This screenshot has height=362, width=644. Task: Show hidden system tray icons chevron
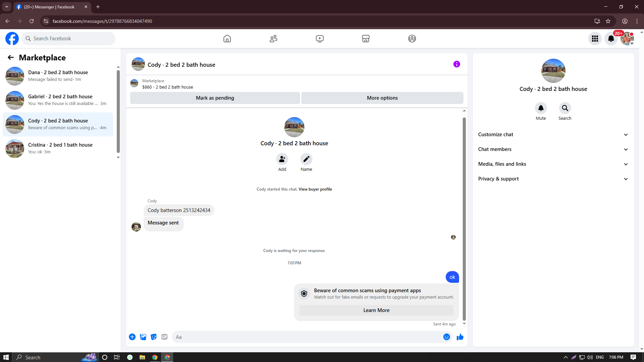[565, 357]
